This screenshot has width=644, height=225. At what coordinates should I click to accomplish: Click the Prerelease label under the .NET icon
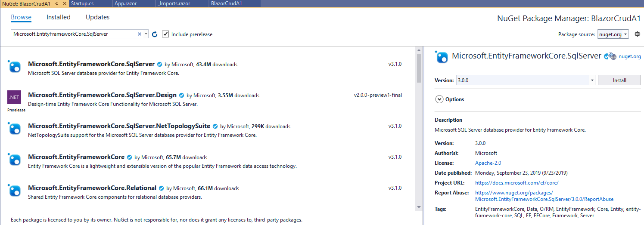click(x=16, y=110)
